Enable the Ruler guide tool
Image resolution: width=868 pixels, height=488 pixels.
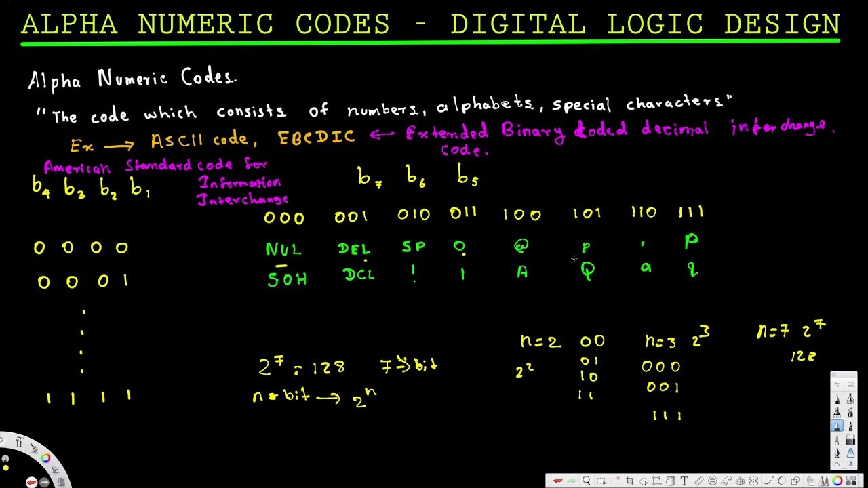click(699, 481)
